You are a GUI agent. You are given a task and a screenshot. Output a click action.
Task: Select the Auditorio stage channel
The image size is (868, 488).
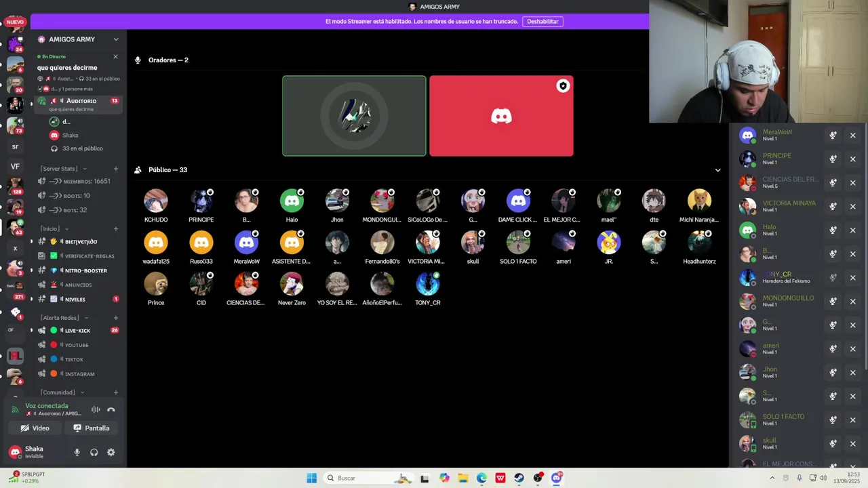pyautogui.click(x=78, y=104)
